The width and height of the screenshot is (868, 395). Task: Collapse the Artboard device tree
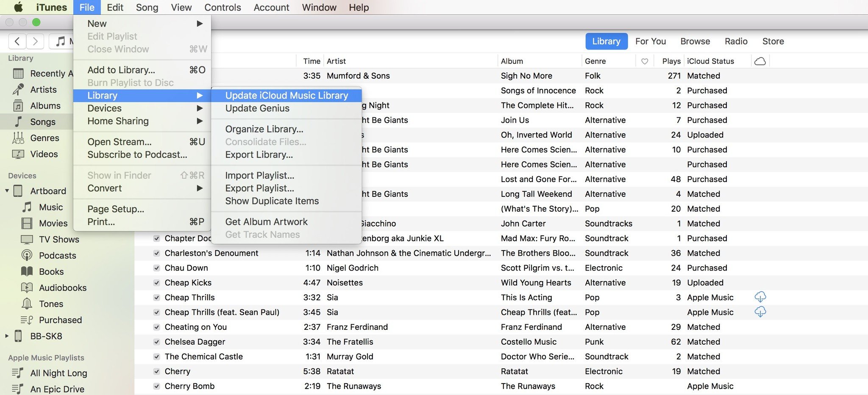7,191
